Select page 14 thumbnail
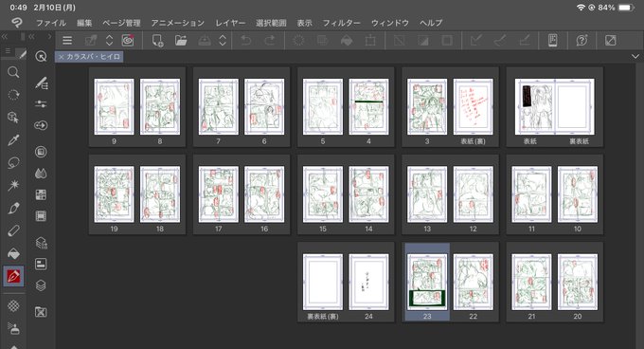 coord(368,194)
